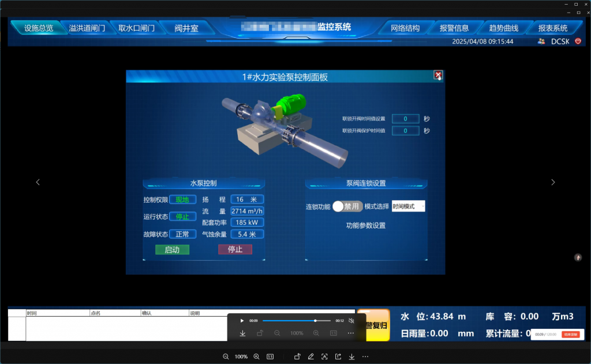Open more options in bottom toolbar
Image resolution: width=591 pixels, height=364 pixels.
tap(365, 357)
